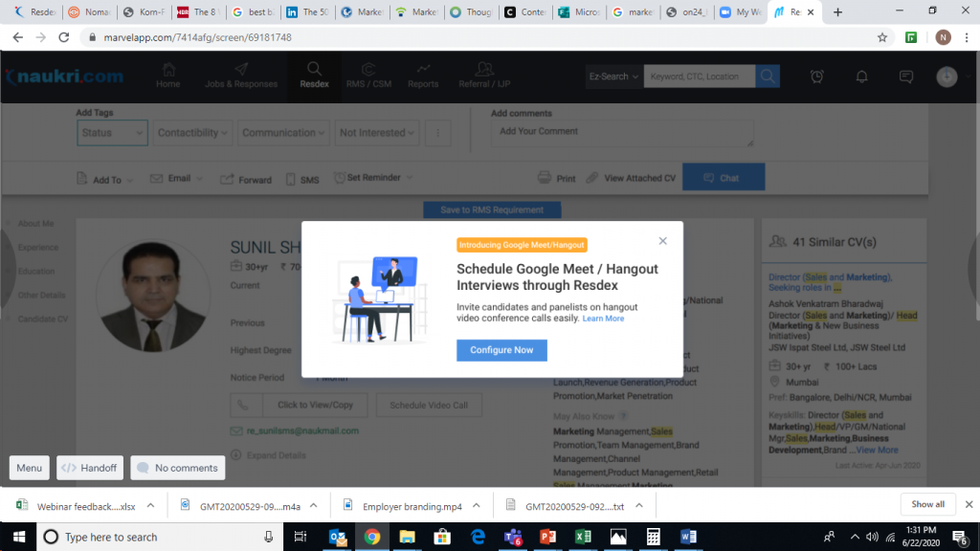Expand the Contactibility dropdown
This screenshot has height=551, width=980.
(191, 132)
